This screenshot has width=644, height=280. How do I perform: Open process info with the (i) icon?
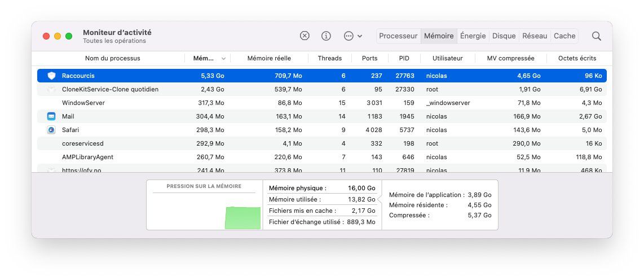pyautogui.click(x=326, y=36)
